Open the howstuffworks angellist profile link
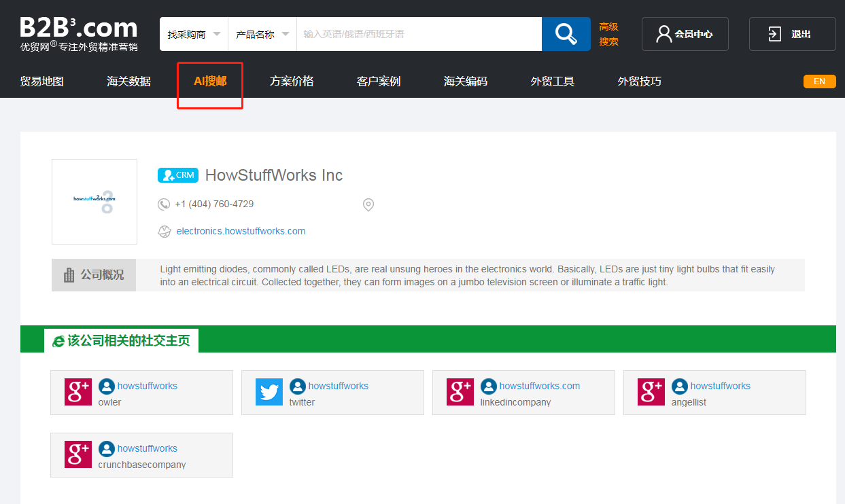Viewport: 845px width, 504px height. 721,386
